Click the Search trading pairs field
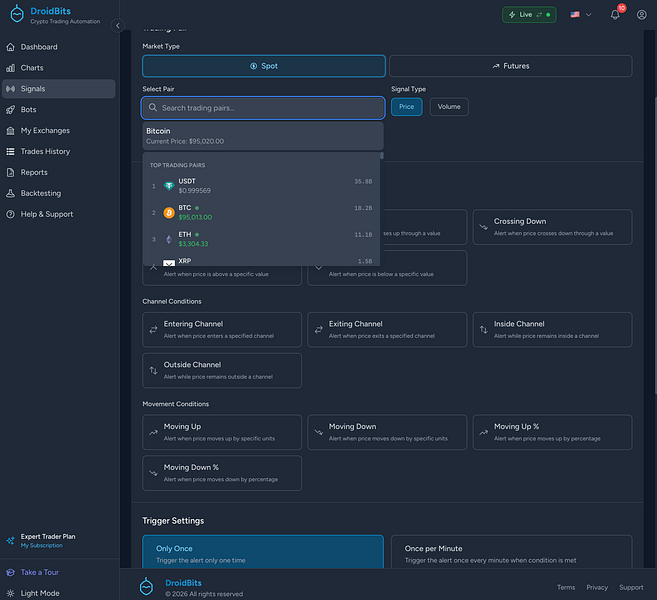This screenshot has height=600, width=657. pos(263,107)
